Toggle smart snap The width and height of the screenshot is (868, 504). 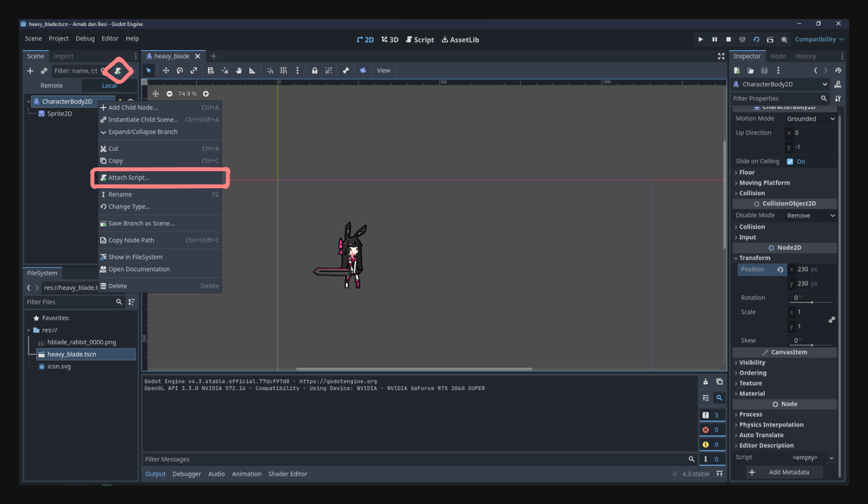[x=270, y=70]
